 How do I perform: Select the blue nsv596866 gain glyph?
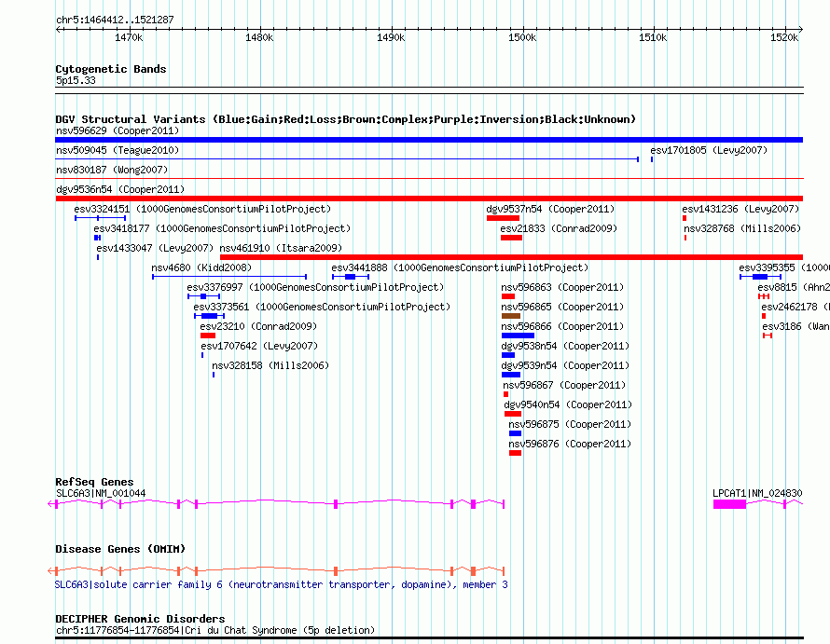tap(518, 336)
